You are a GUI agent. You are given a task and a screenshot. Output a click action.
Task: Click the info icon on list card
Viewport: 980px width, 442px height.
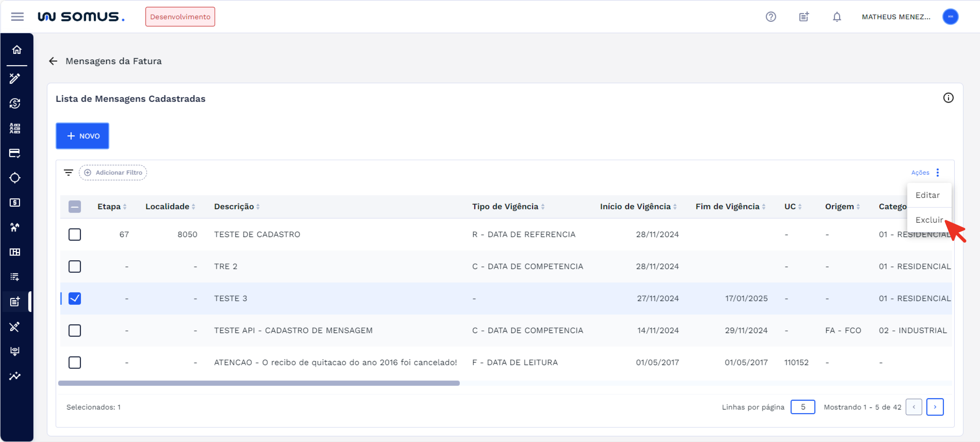click(x=948, y=98)
